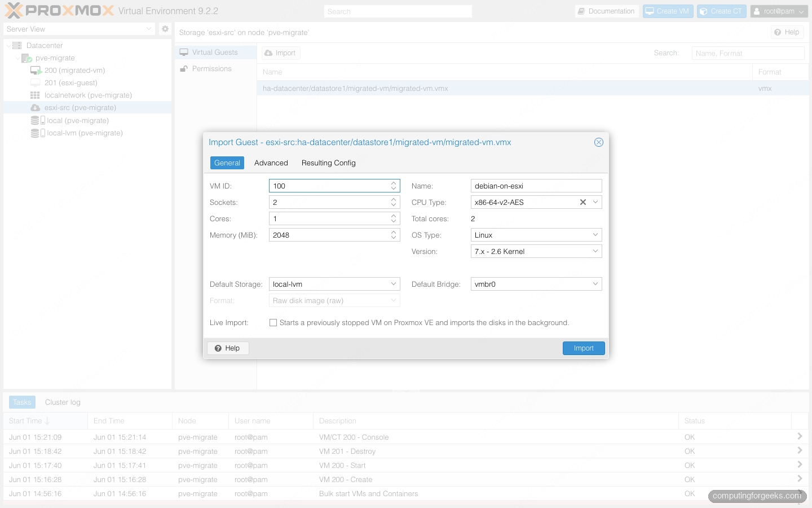Click the Create VM button

tap(668, 11)
